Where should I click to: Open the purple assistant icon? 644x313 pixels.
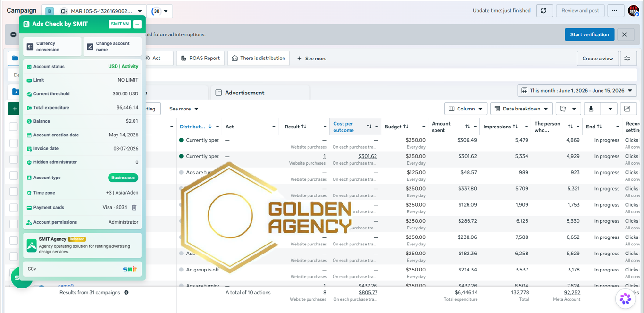pos(626,298)
